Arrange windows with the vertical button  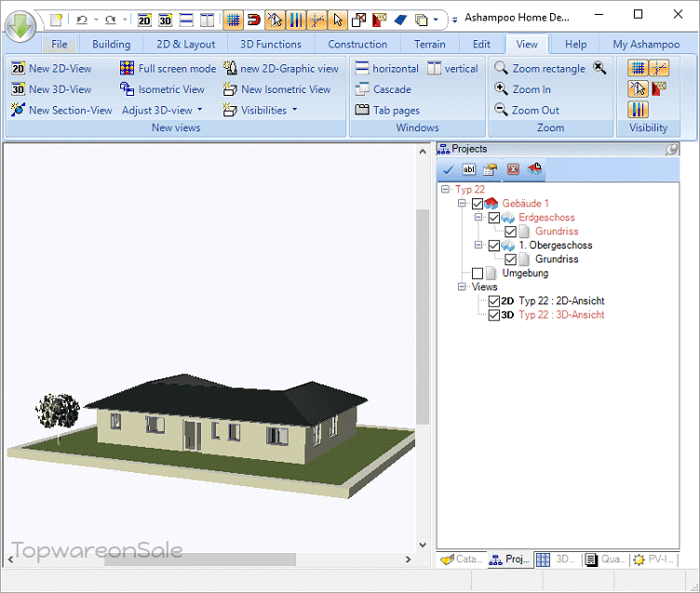(x=452, y=68)
